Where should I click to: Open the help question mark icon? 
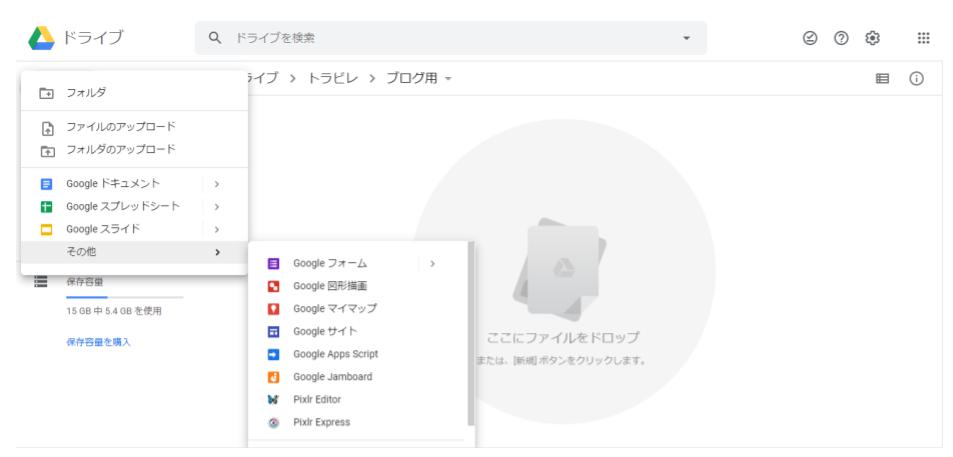click(x=841, y=38)
